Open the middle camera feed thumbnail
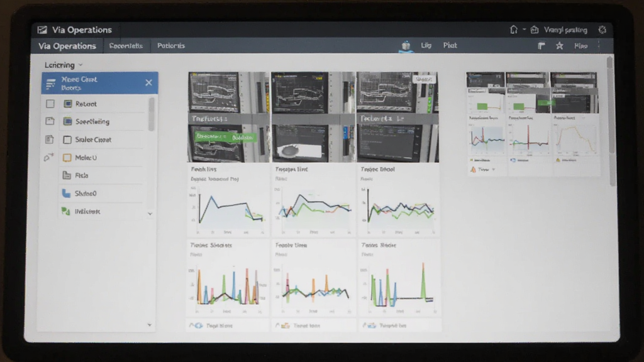644x362 pixels. (313, 117)
